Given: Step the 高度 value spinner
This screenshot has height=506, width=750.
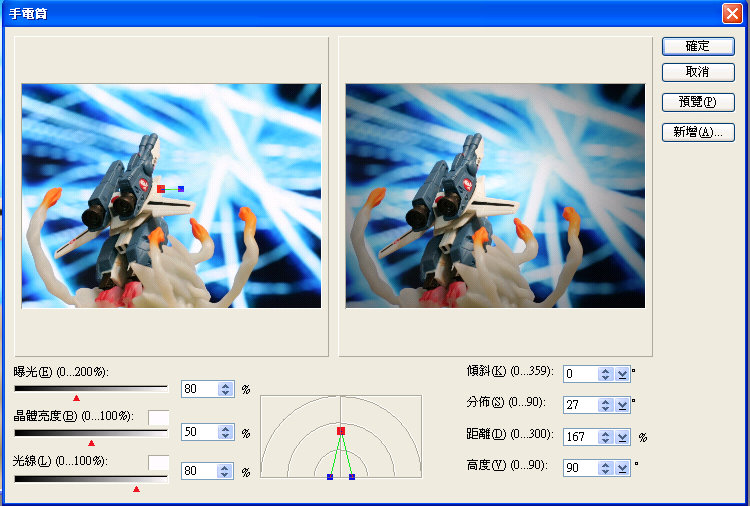Looking at the screenshot, I should click(x=606, y=467).
